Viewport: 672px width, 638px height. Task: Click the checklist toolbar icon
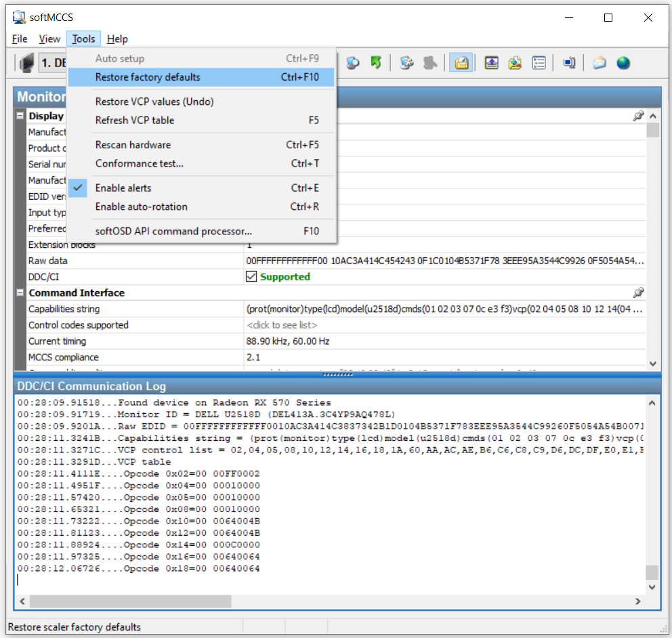tap(539, 63)
